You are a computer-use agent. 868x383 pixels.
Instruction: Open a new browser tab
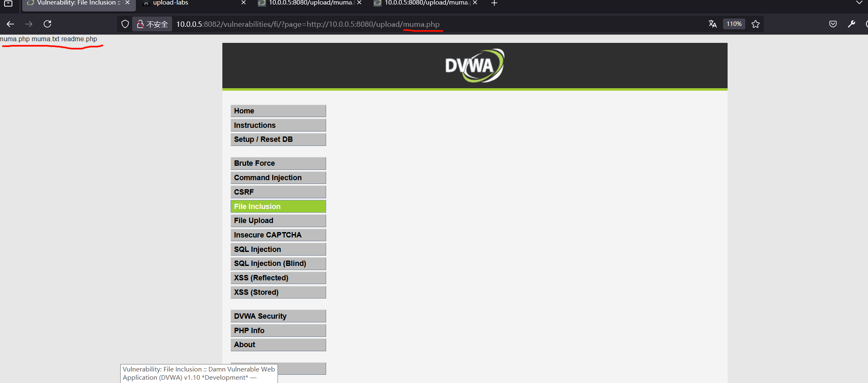494,3
